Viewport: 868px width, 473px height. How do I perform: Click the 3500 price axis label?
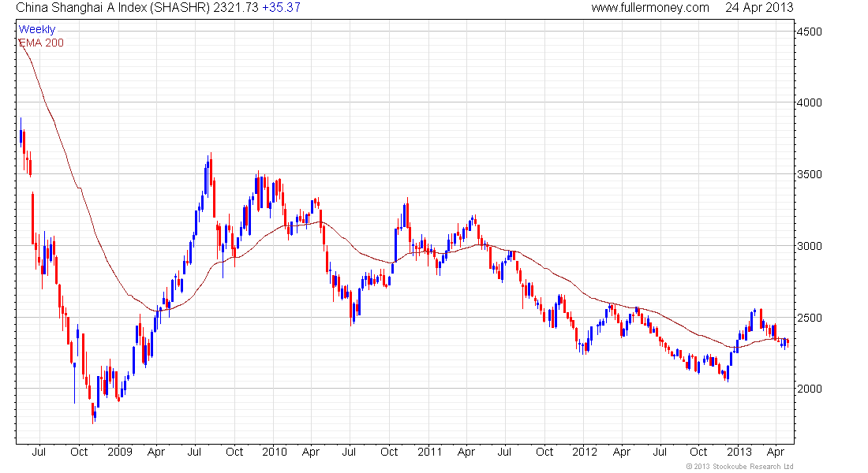[809, 174]
